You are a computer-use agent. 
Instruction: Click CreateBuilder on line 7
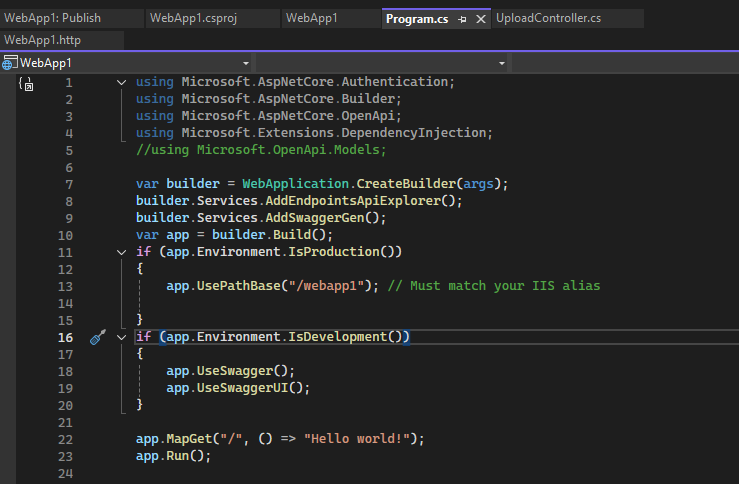pos(406,184)
